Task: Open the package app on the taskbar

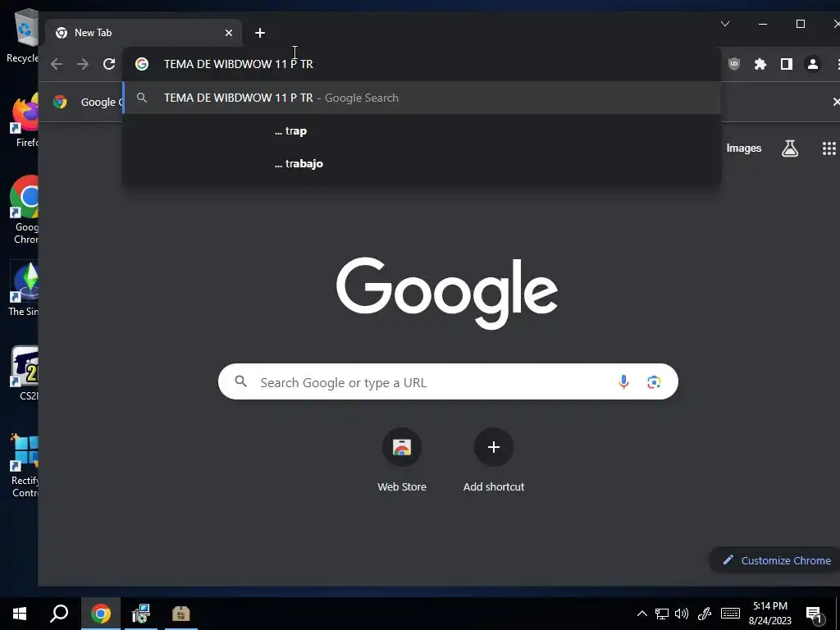Action: tap(181, 614)
